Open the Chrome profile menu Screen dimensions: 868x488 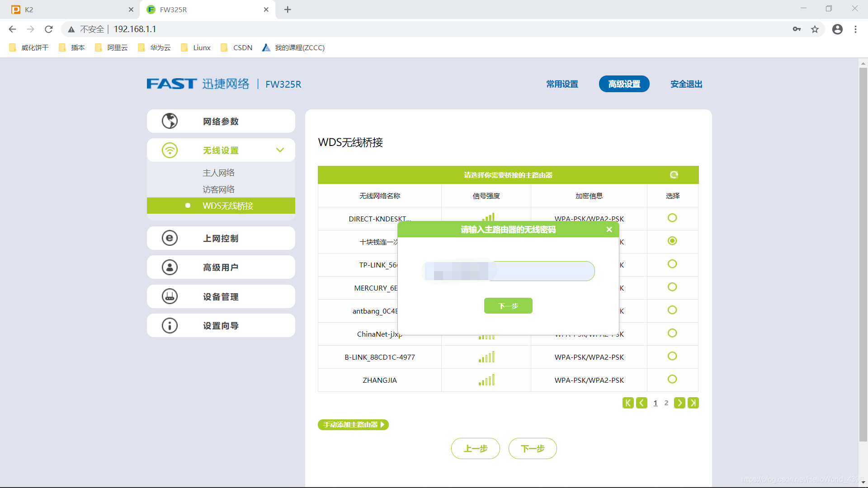[837, 29]
